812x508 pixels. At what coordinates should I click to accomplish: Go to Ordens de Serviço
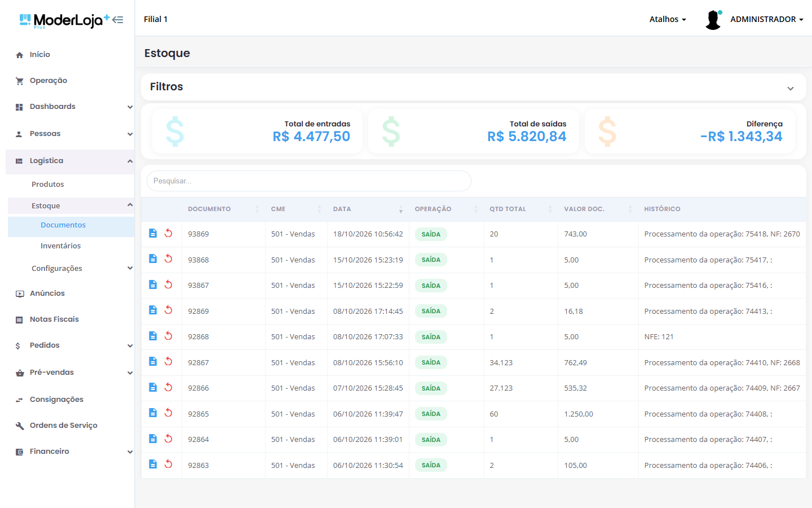coord(64,426)
